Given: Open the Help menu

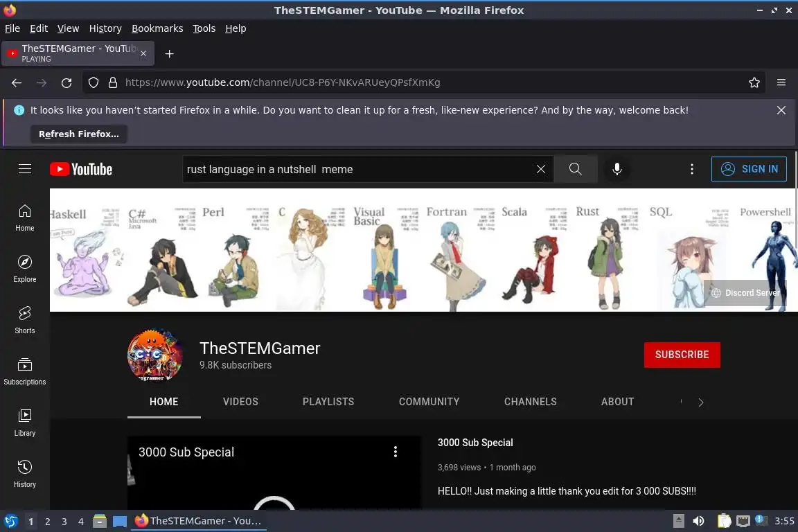Looking at the screenshot, I should pos(236,28).
